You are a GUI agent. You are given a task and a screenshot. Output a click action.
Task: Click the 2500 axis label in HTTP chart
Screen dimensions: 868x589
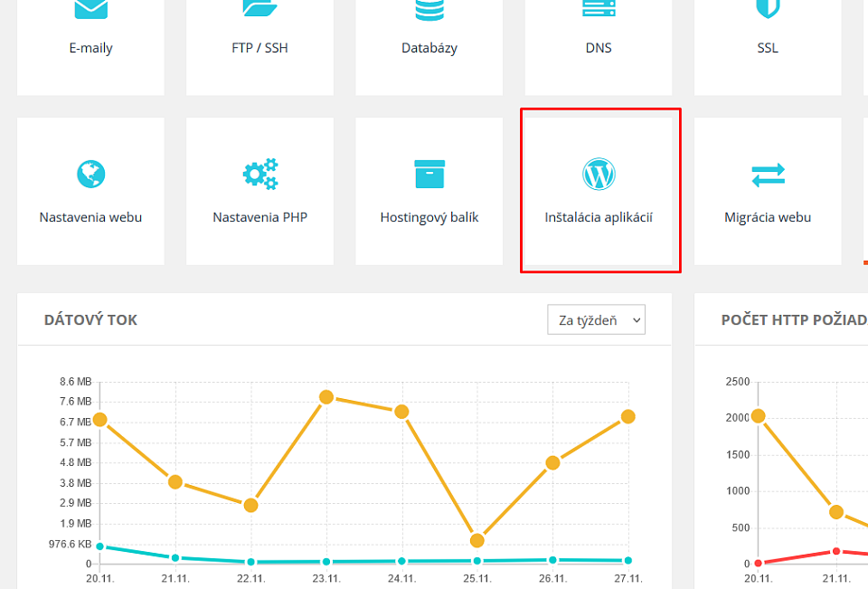[x=738, y=381]
